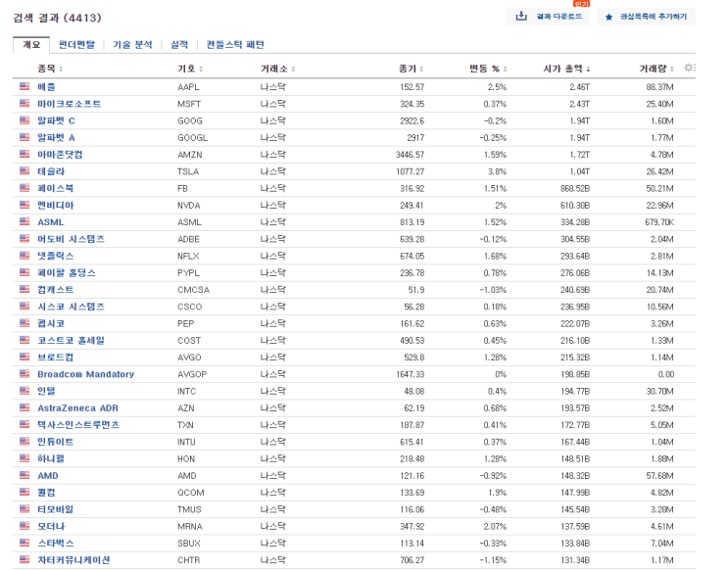Open the 테슬라 stock link
Screen dimensions: 728x571
(51, 171)
